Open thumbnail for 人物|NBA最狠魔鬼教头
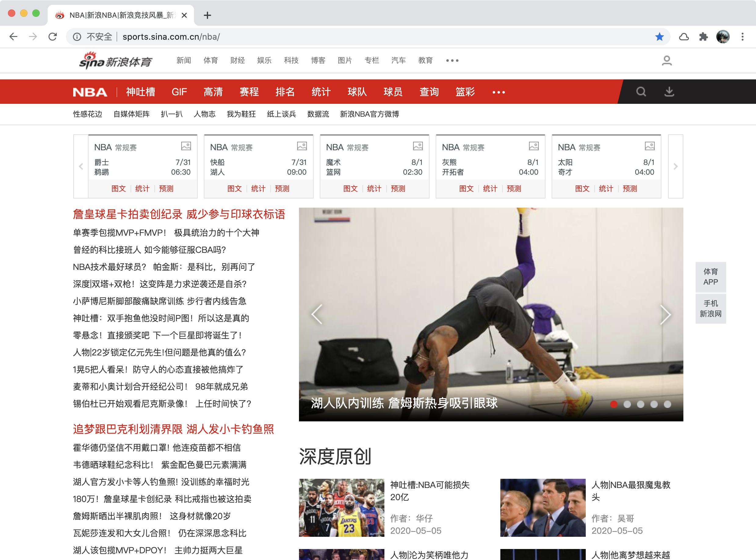The width and height of the screenshot is (756, 560). click(x=543, y=507)
